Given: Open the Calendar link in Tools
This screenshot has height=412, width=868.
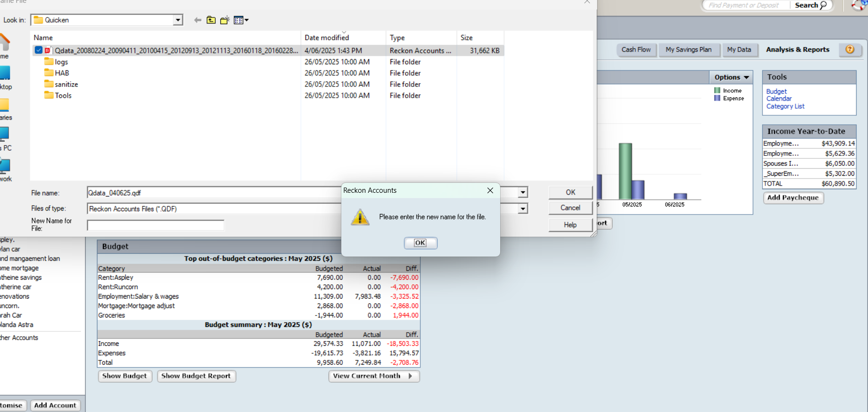Looking at the screenshot, I should (779, 99).
